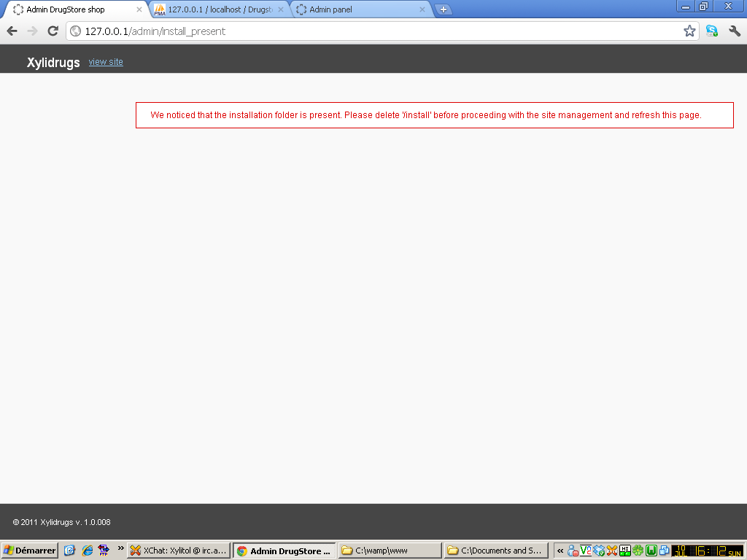This screenshot has height=560, width=747.
Task: Expand the quick launch overflow chevron
Action: pos(120,548)
